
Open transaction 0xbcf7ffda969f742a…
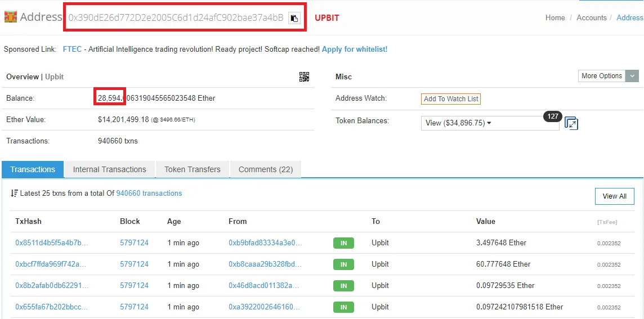51,264
